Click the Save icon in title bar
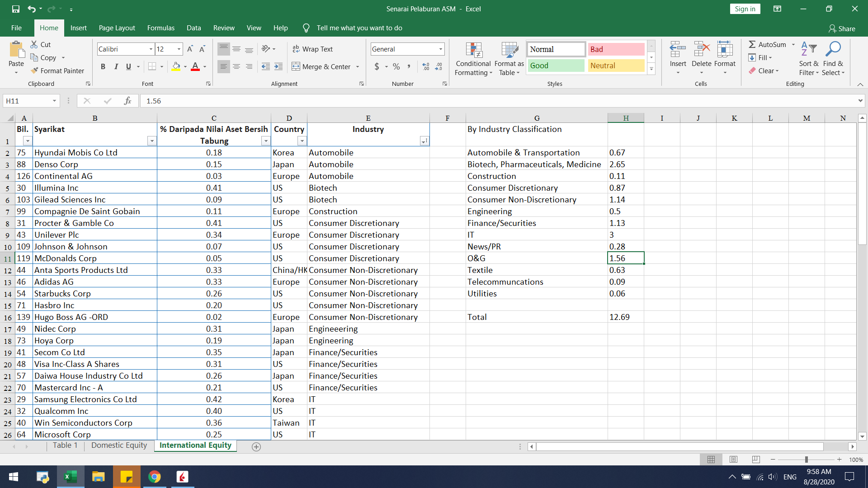868x488 pixels. (16, 9)
